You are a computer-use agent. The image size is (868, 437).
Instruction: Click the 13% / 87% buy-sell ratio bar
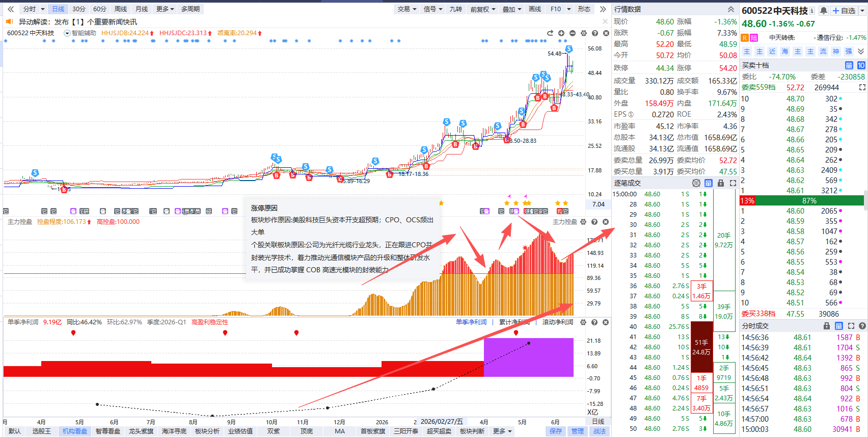tap(802, 201)
